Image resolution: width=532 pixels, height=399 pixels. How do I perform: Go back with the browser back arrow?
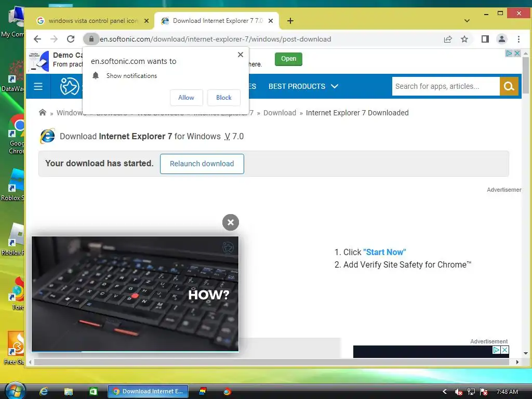[37, 39]
